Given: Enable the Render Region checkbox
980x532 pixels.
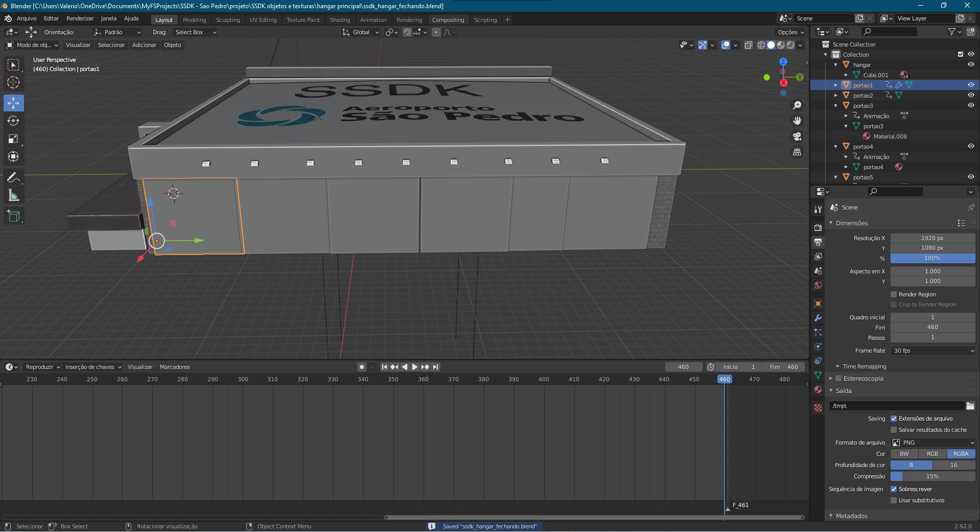Looking at the screenshot, I should 894,294.
